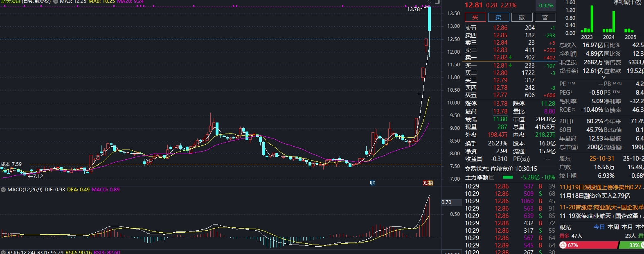
Task: Click the 2025 label in profit bar chart
Action: [x=630, y=37]
